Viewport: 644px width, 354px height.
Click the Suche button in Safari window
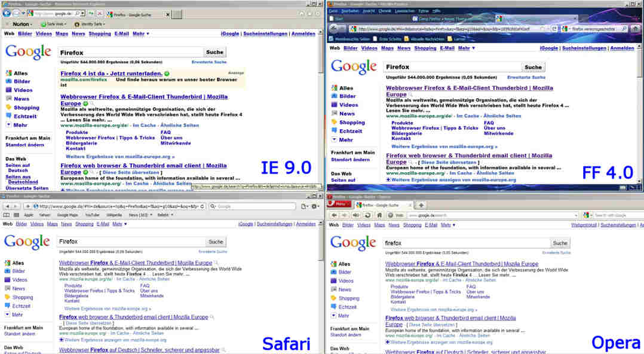click(x=216, y=242)
